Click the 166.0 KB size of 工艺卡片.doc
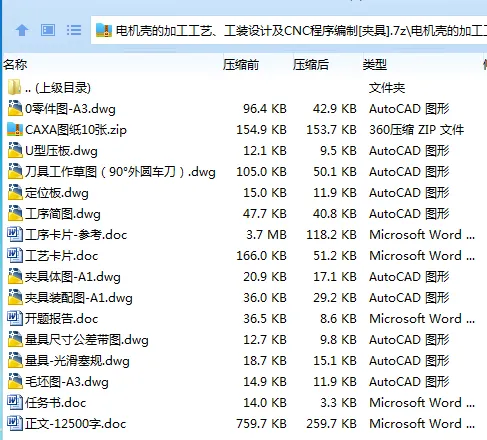Image resolution: width=487 pixels, height=440 pixels. [x=262, y=256]
